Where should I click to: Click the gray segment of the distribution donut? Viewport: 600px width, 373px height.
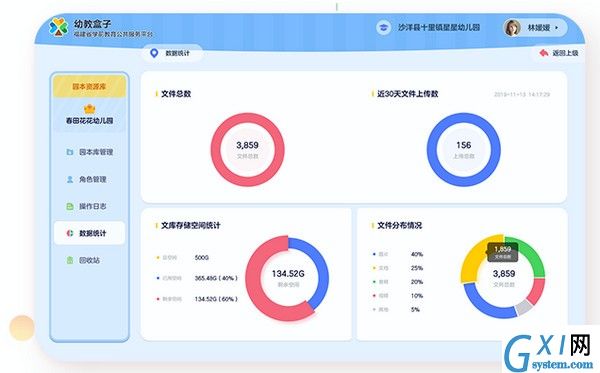[x=523, y=307]
